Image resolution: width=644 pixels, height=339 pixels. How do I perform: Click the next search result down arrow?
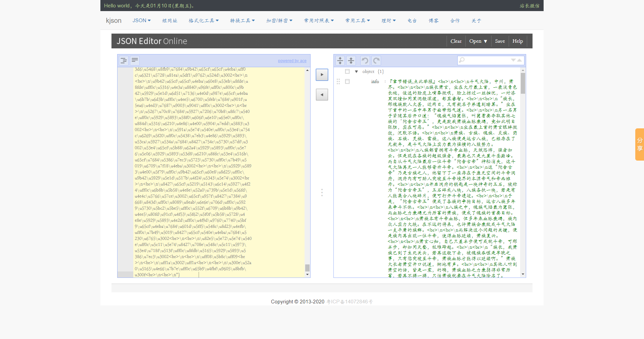[x=513, y=60]
